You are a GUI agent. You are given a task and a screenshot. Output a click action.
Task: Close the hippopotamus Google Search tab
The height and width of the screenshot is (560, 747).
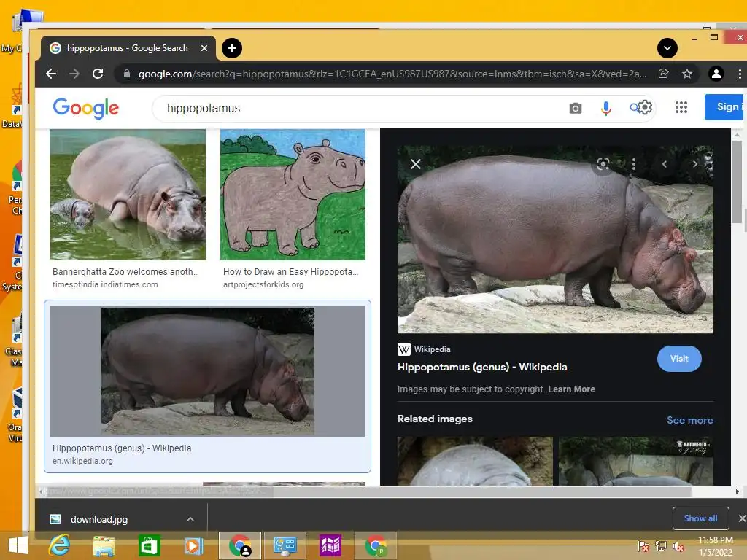[204, 48]
